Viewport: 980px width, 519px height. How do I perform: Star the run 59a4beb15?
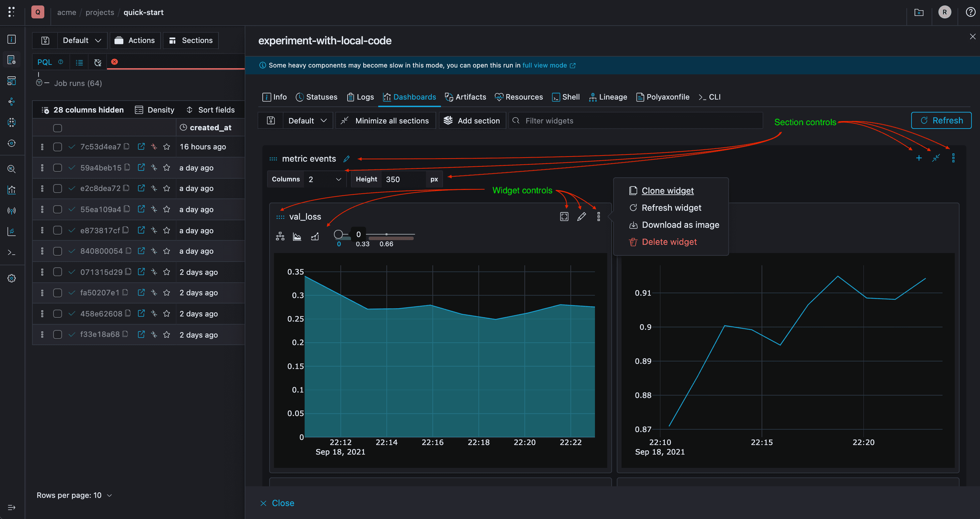[167, 167]
